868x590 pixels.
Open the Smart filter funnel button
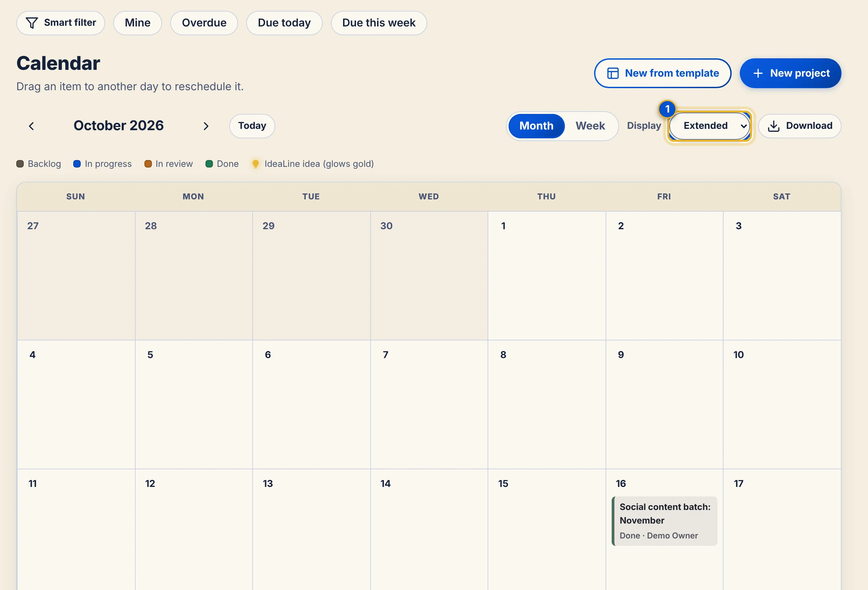(60, 23)
